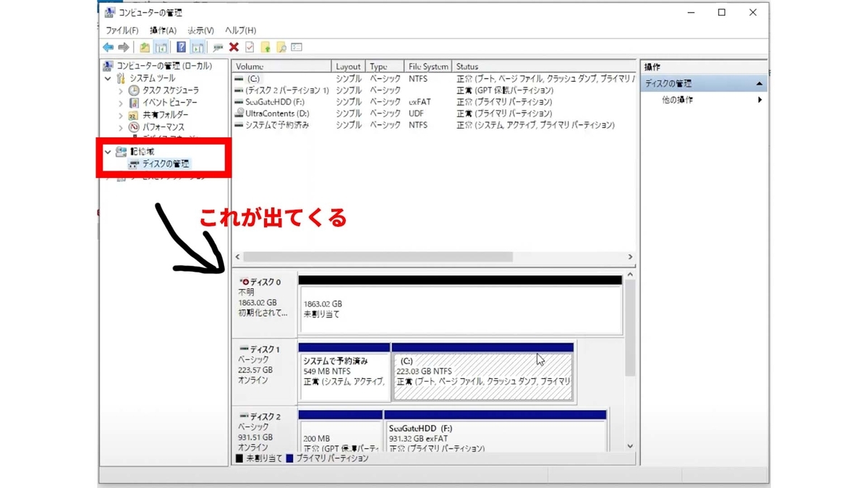Viewport: 868px width, 488px height.
Task: Expand the タスク スケジューラ node
Action: click(121, 90)
